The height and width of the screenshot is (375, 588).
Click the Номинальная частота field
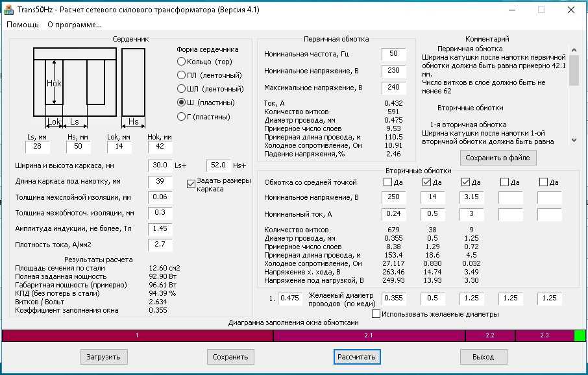pos(393,54)
